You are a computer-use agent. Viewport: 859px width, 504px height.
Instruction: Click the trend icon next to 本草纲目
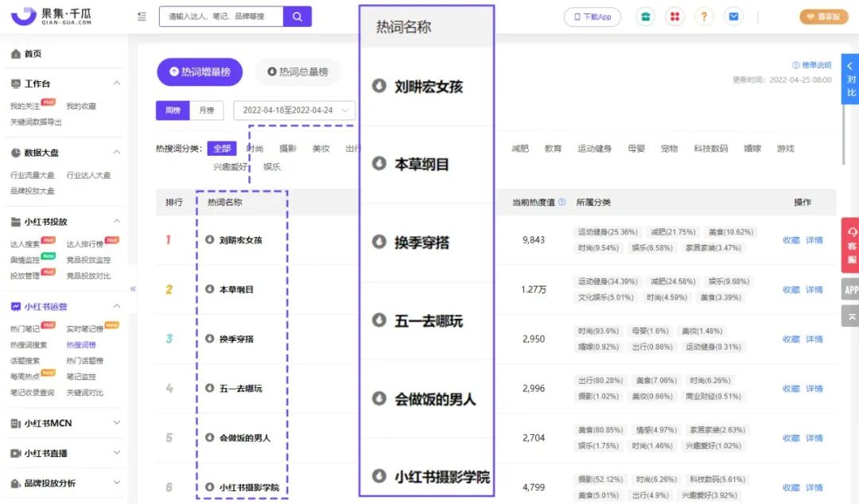(x=210, y=289)
